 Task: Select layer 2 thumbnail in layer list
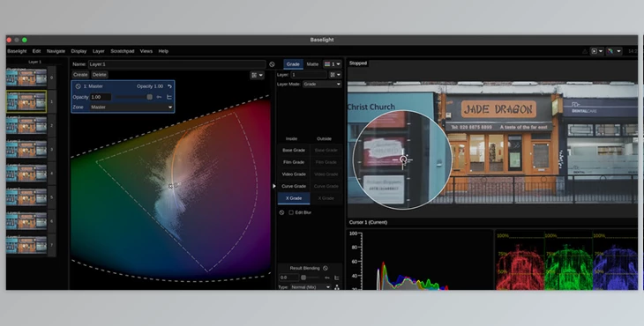(x=26, y=125)
